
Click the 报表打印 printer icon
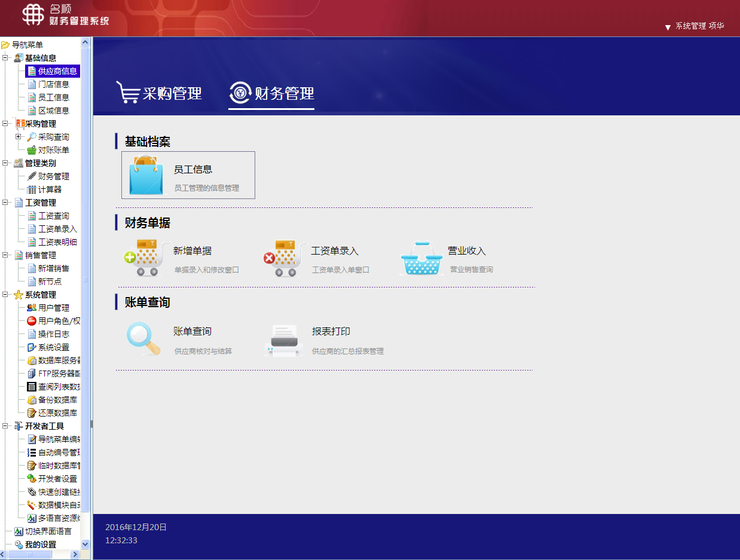point(284,341)
